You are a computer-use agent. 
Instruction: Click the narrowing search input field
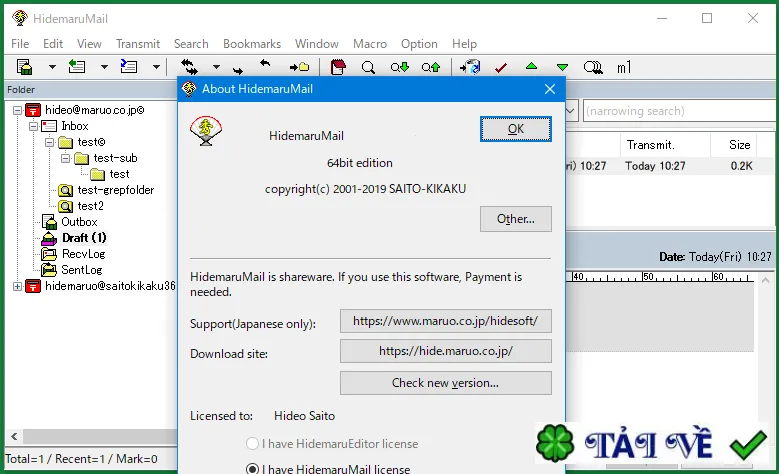pos(680,111)
